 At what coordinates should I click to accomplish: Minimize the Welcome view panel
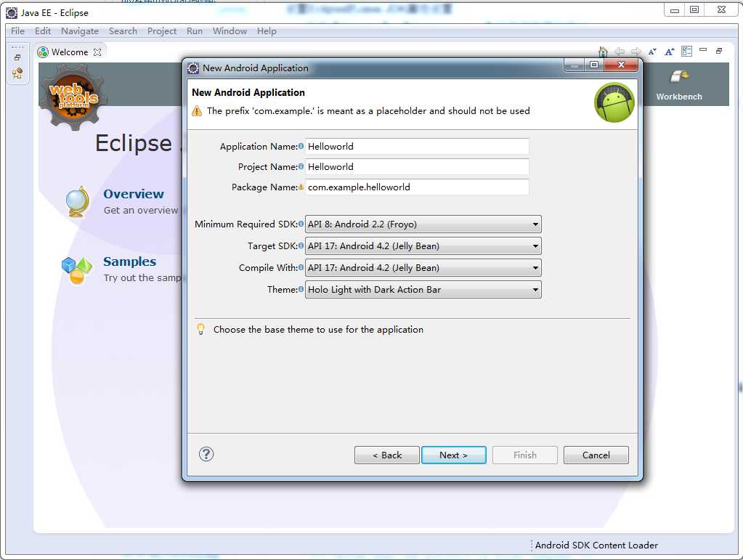coord(703,49)
